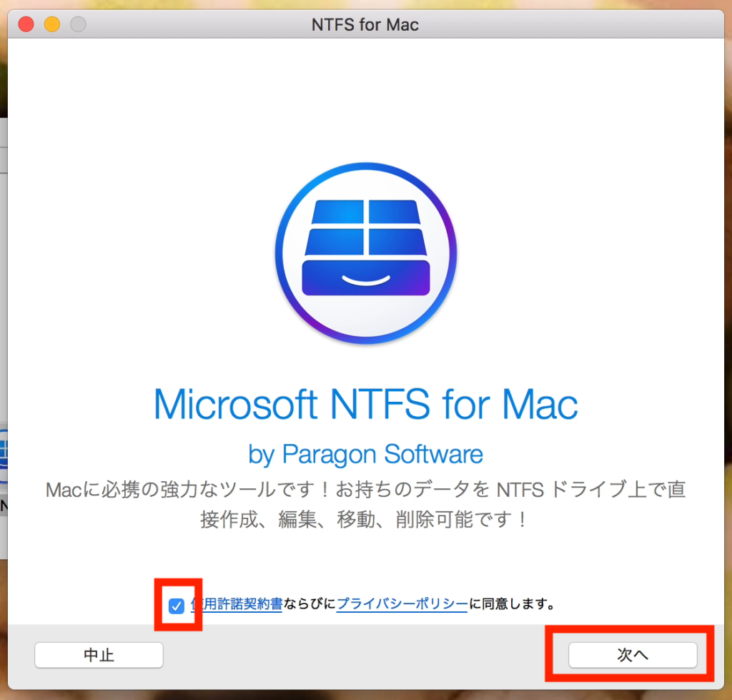
Task: Minimize the NTFS for Mac window
Action: click(52, 24)
